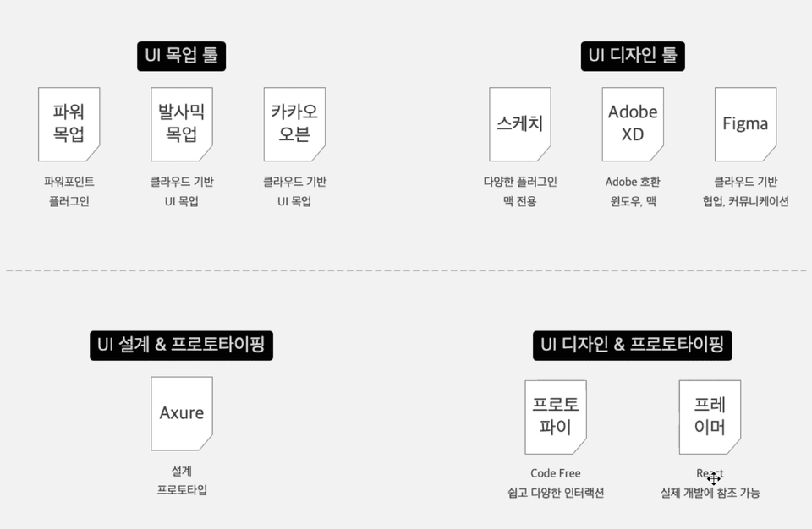This screenshot has width=812, height=529.
Task: Click the 파워포인트 플러그인 caption text
Action: [69, 191]
